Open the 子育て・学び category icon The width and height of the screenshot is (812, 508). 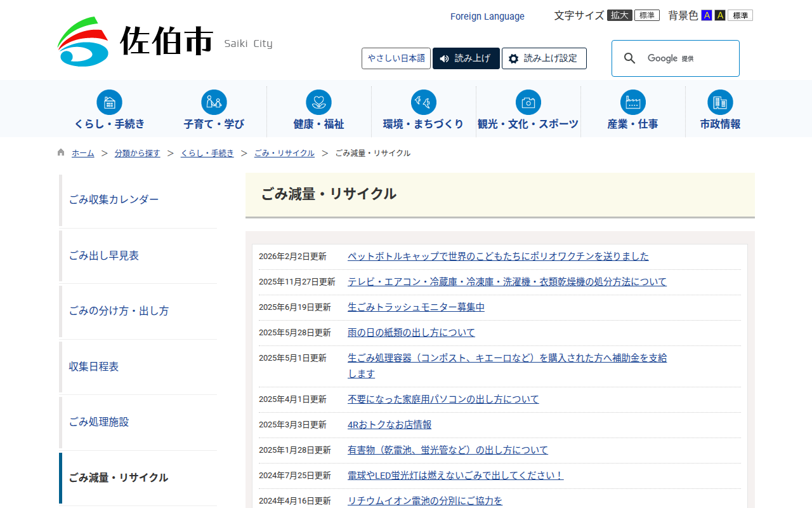(214, 102)
